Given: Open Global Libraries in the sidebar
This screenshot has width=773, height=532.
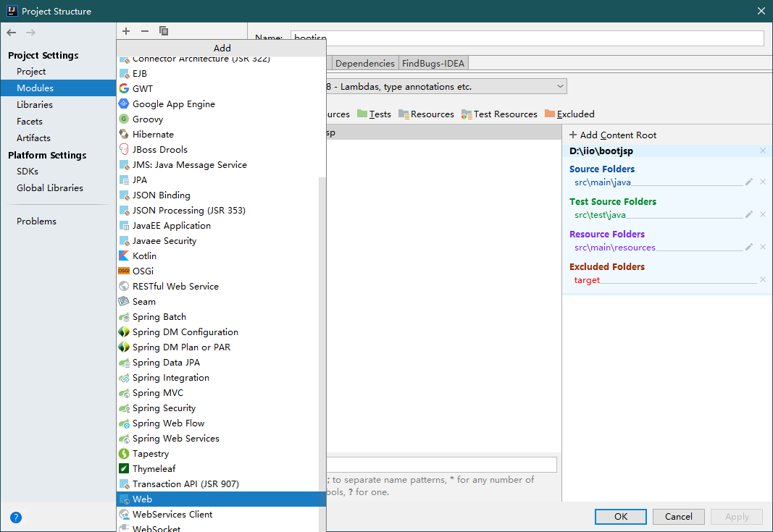Looking at the screenshot, I should click(x=58, y=188).
